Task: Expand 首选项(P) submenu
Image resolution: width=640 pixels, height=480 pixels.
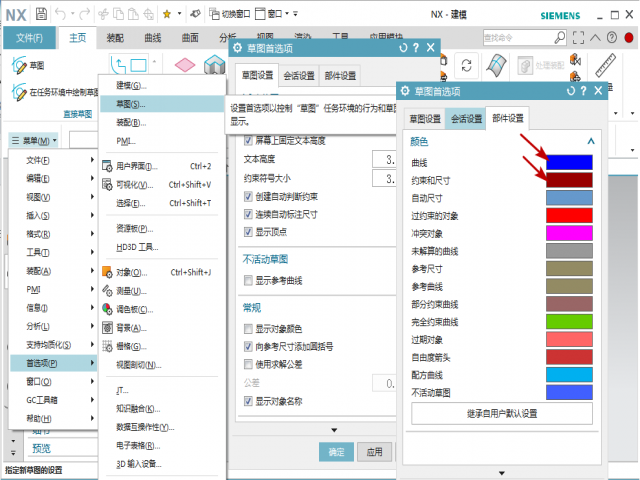Action: 53,363
